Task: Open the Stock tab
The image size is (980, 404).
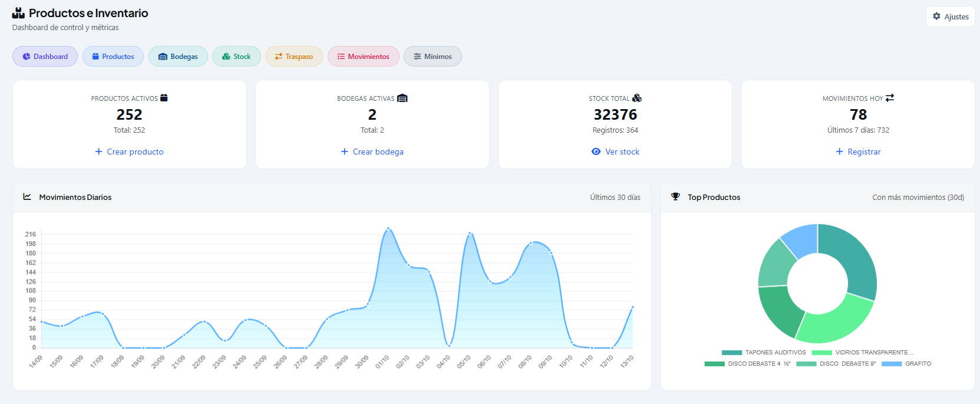Action: tap(236, 57)
